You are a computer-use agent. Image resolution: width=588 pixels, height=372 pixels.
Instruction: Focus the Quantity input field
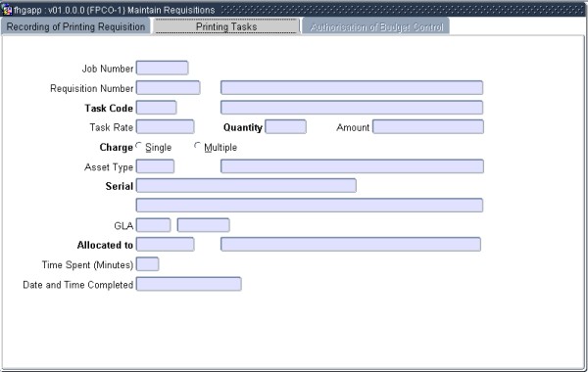[x=286, y=126]
